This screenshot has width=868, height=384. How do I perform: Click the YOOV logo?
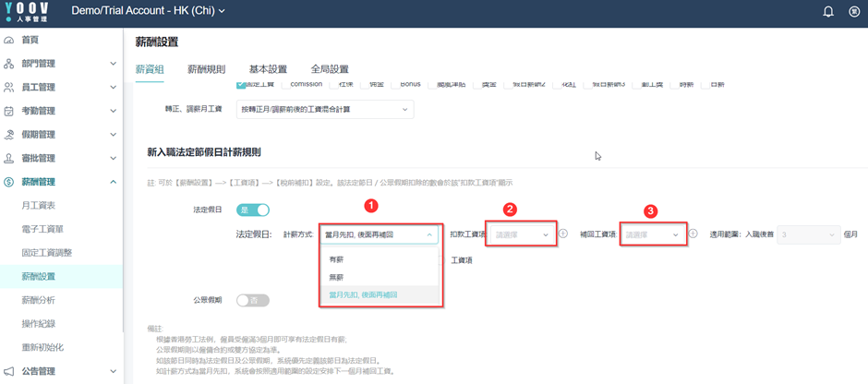pos(28,11)
